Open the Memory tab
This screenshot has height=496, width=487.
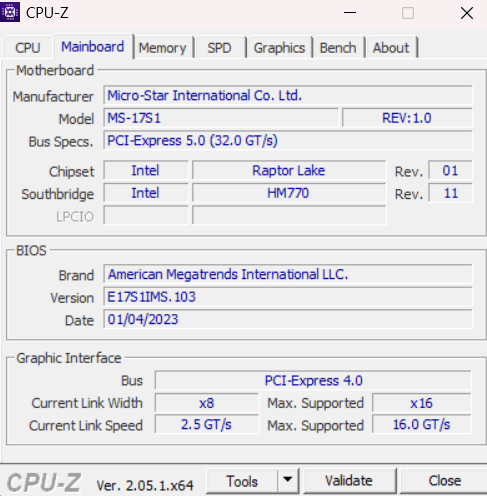click(163, 48)
